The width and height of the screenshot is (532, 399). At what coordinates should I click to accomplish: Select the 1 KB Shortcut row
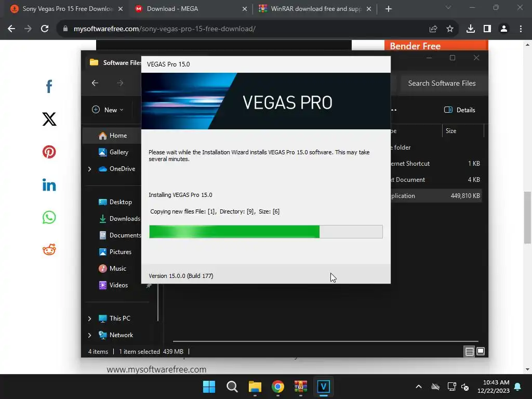pyautogui.click(x=436, y=164)
